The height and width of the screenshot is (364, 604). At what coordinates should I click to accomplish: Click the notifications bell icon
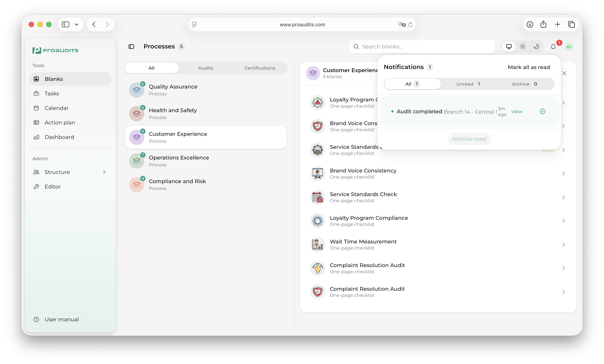coord(553,47)
